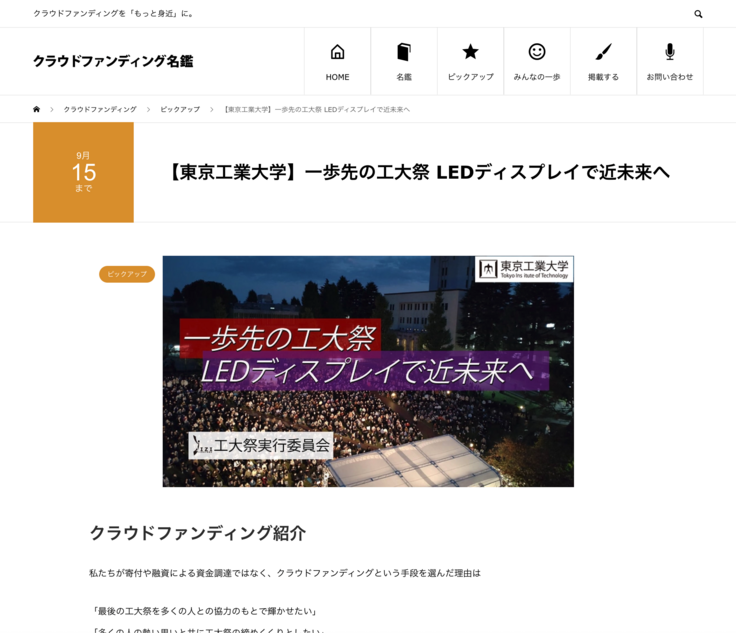The height and width of the screenshot is (633, 736).
Task: Click the 掲載する brush icon
Action: [603, 52]
